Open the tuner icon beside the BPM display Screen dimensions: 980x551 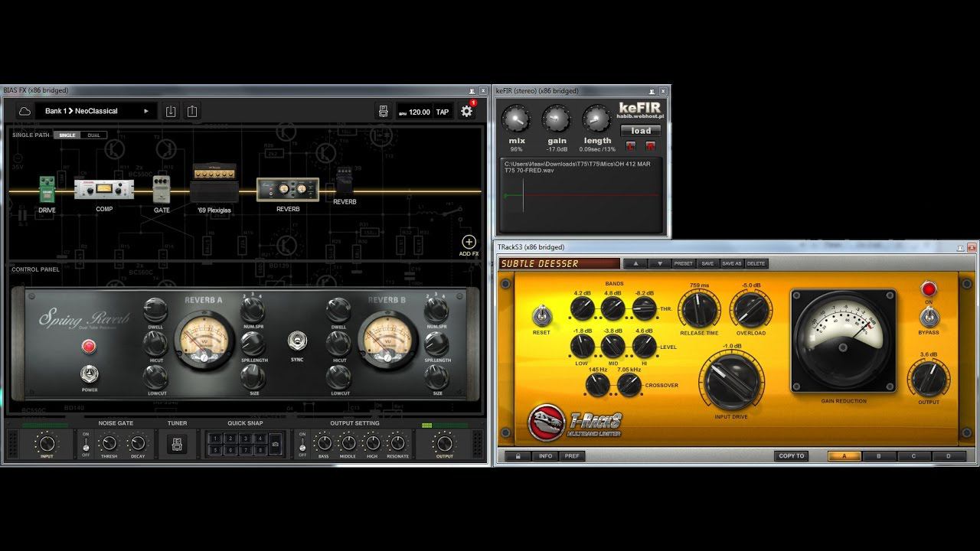pyautogui.click(x=384, y=112)
